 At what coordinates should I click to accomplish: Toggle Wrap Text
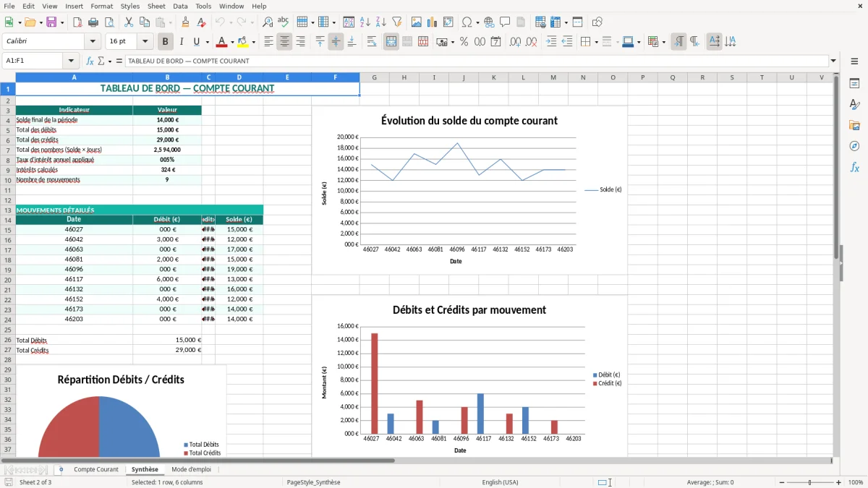pyautogui.click(x=372, y=42)
